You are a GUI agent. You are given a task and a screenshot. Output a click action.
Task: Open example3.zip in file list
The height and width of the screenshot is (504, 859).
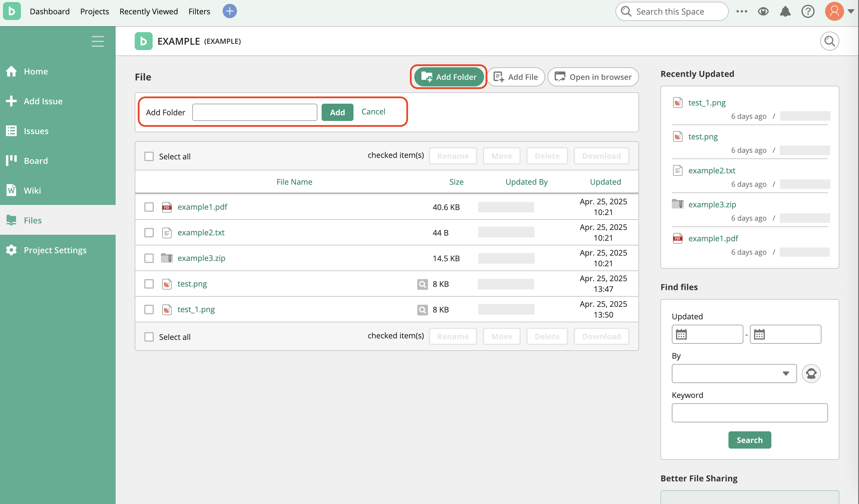tap(201, 258)
